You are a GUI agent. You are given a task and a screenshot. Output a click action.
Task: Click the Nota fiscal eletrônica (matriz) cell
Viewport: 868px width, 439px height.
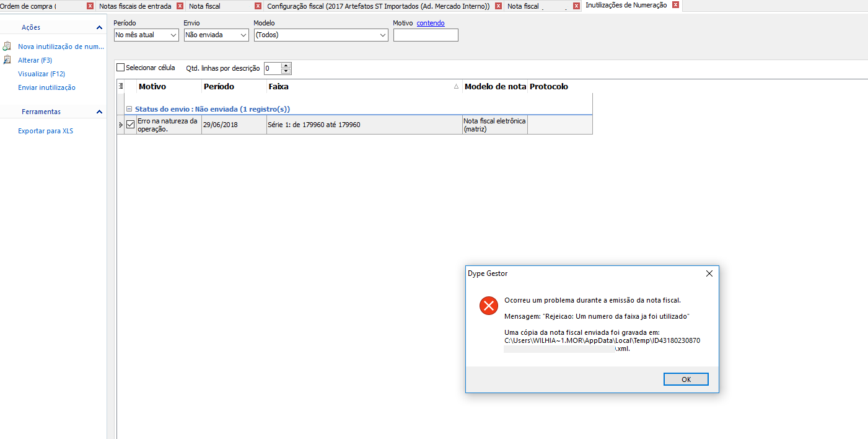click(495, 125)
